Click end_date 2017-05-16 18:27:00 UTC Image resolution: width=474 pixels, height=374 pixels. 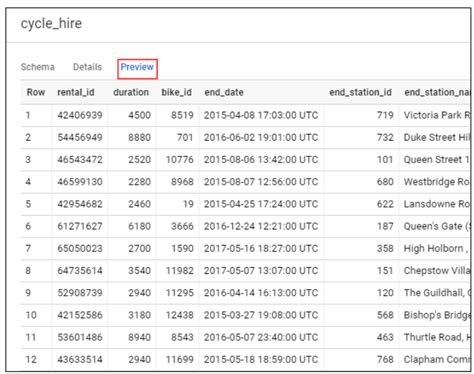pos(261,249)
